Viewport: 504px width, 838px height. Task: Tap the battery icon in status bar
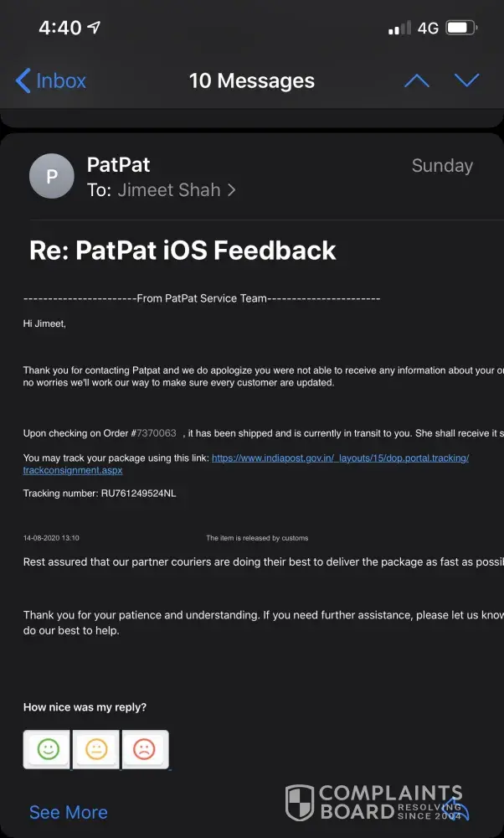coord(461,28)
